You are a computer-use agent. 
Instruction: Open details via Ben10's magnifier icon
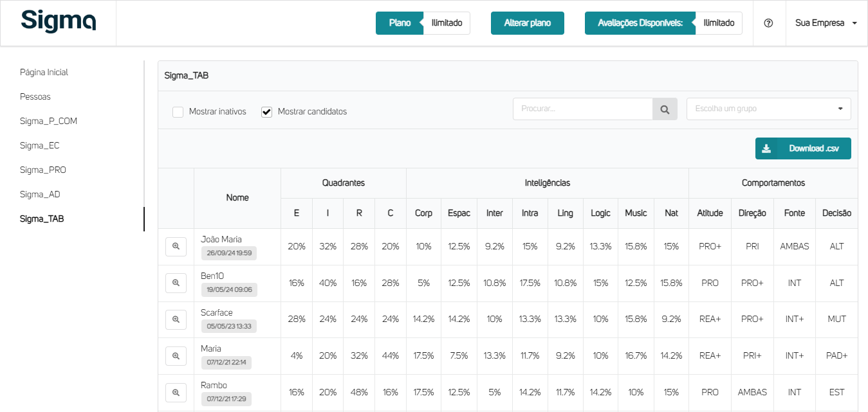point(176,283)
